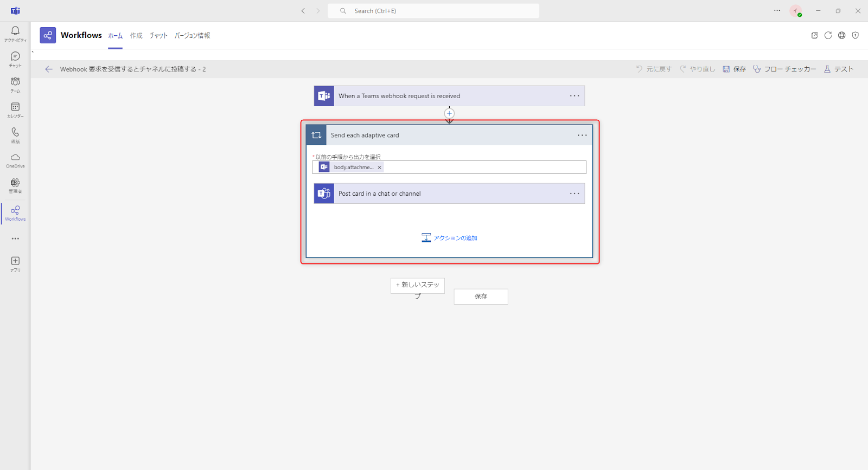Viewport: 868px width, 470px height.
Task: Click テスト in the toolbar
Action: 839,69
